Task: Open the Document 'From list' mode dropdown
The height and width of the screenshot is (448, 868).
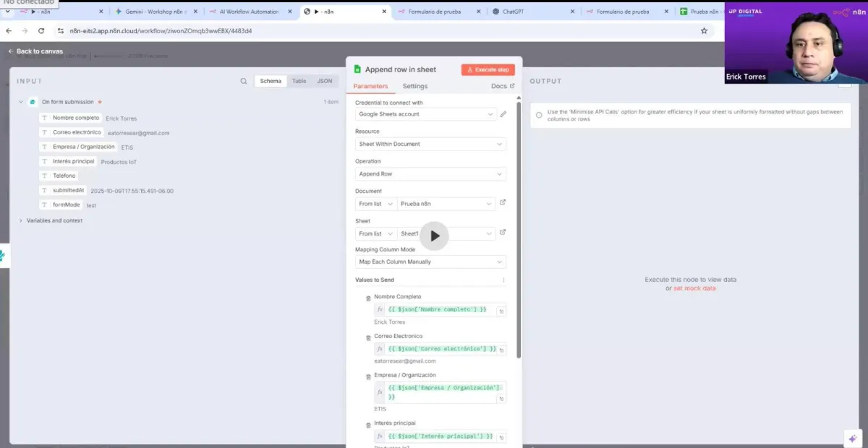Action: [x=376, y=204]
